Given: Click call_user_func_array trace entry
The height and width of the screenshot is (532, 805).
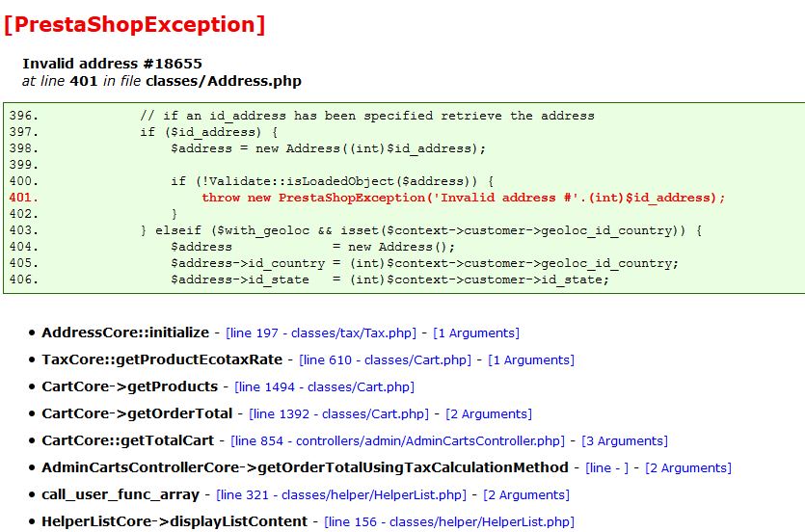Looking at the screenshot, I should click(121, 494).
